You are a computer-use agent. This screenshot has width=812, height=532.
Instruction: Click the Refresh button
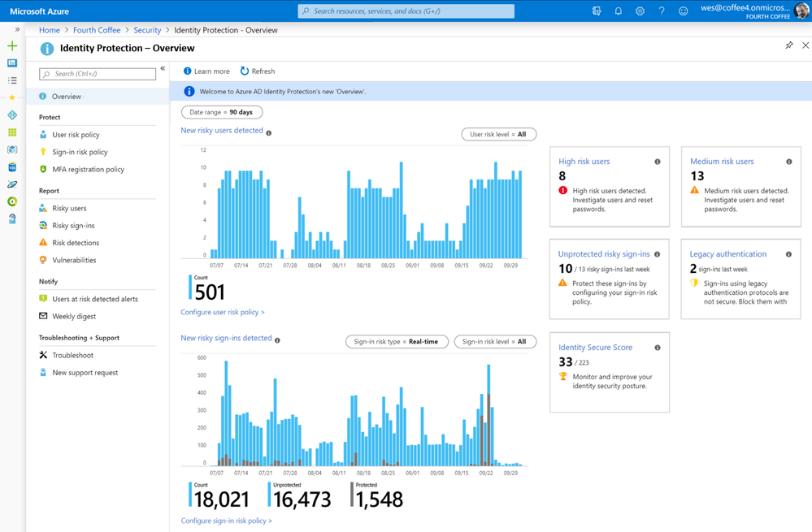258,71
